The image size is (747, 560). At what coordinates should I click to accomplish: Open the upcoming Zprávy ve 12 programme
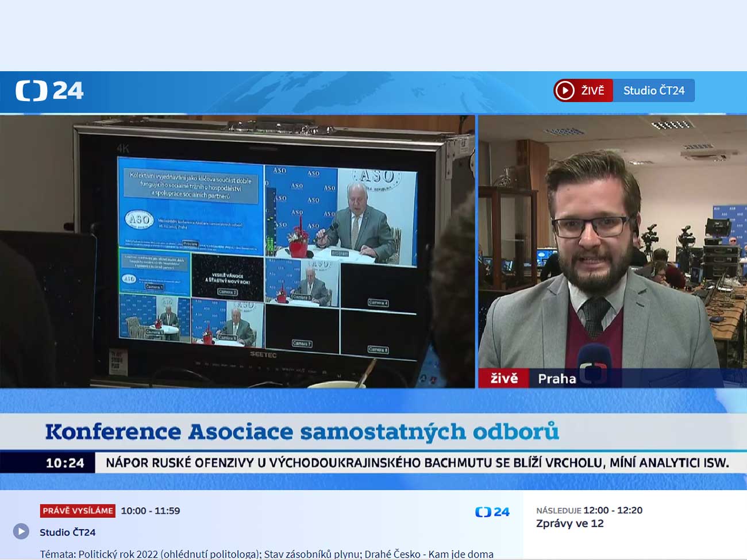pos(569,523)
